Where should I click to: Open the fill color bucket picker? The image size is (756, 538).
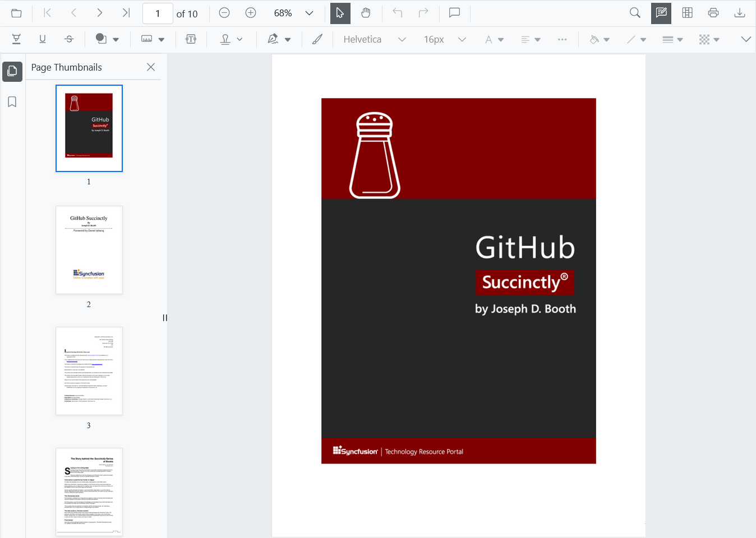coord(600,39)
